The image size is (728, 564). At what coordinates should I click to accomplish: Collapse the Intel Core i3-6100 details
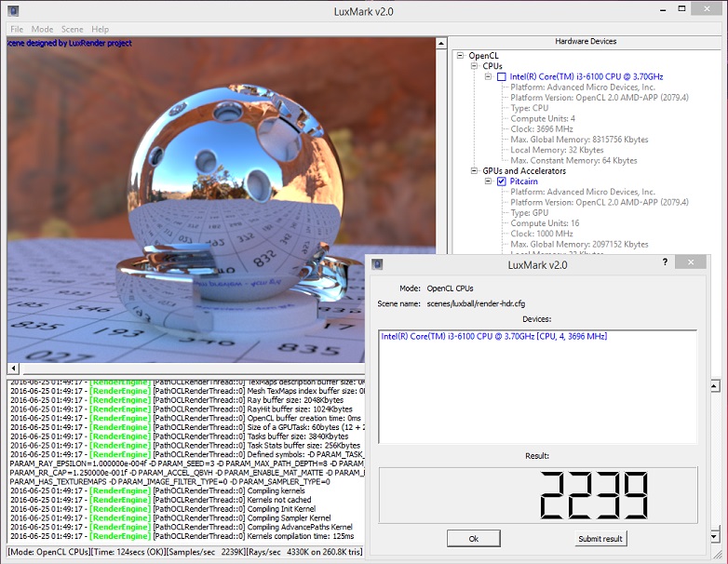coord(488,76)
